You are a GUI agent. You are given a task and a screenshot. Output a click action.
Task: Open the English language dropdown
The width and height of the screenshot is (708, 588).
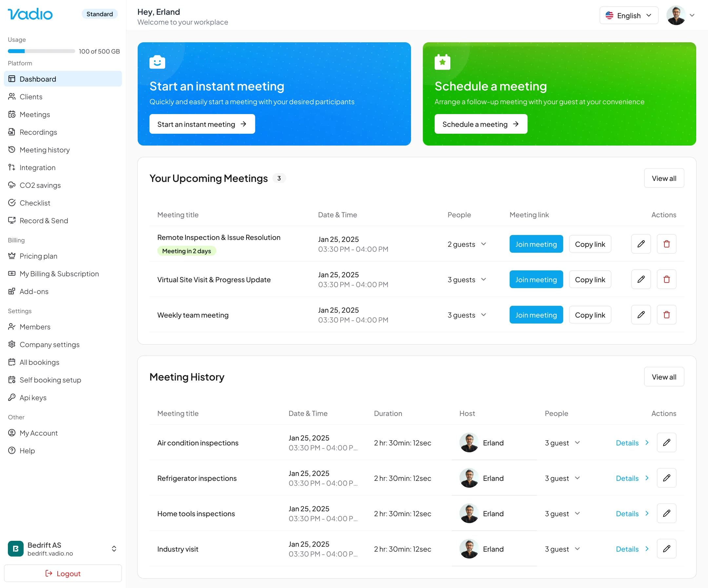(x=628, y=15)
